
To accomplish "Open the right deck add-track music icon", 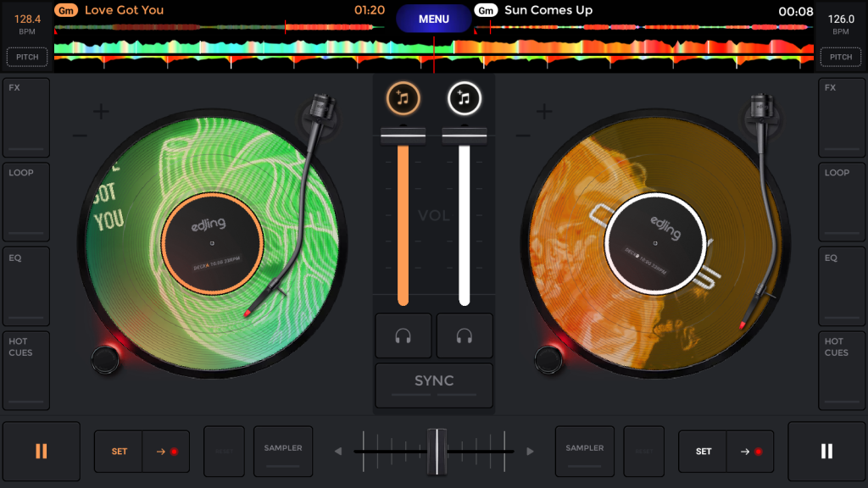I will [464, 99].
